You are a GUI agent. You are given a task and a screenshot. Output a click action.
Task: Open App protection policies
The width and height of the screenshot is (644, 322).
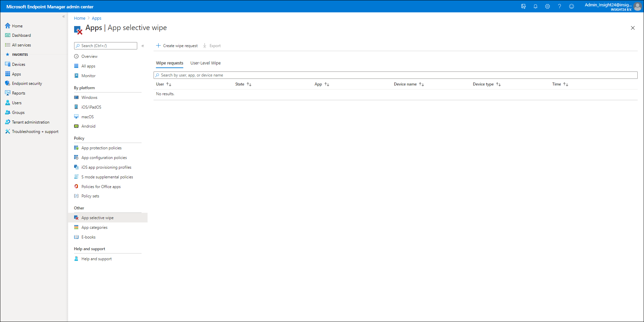point(101,148)
